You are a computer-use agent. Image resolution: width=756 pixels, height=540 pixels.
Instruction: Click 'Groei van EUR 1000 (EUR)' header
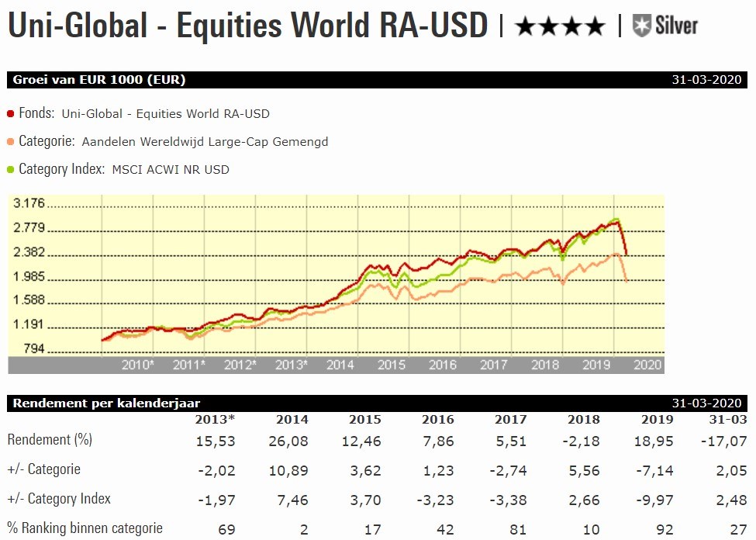pyautogui.click(x=99, y=80)
